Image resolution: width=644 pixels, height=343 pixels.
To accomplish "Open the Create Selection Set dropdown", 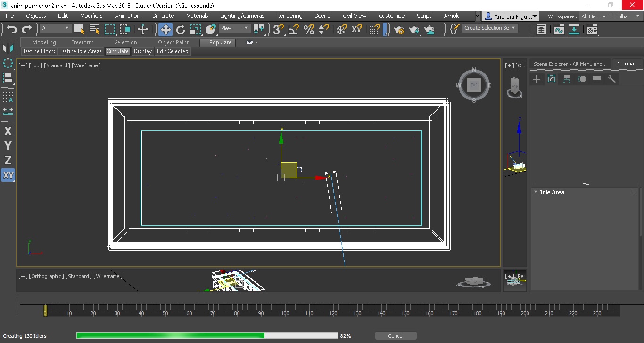I will 490,28.
